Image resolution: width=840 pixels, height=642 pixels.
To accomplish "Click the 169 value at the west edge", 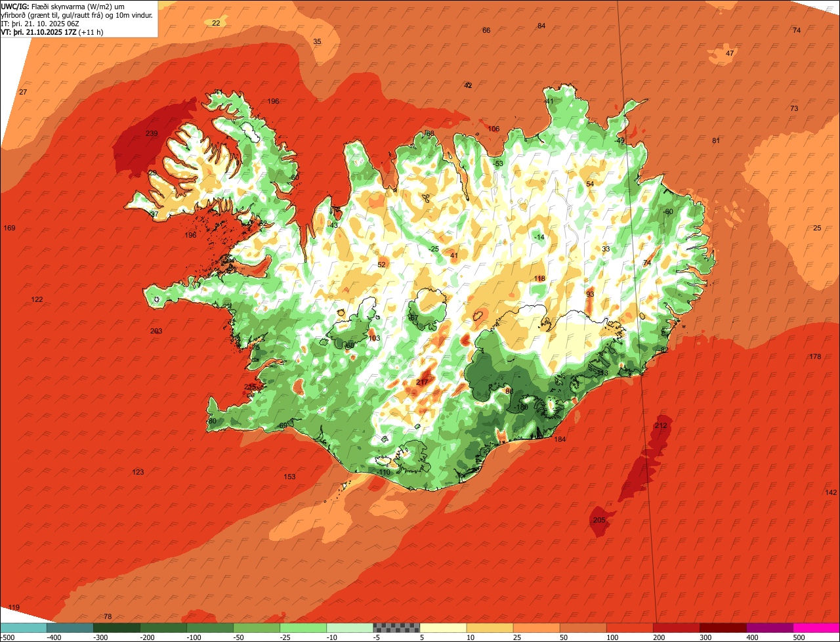I will [9, 228].
